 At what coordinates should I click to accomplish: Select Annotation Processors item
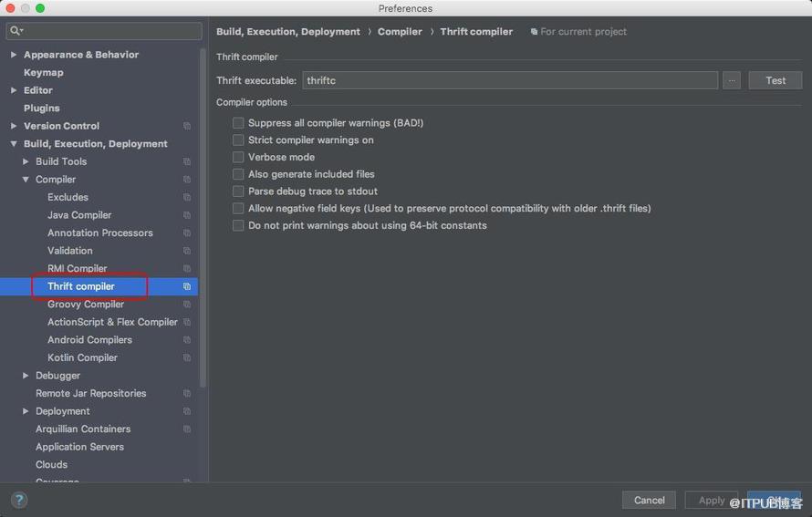100,233
